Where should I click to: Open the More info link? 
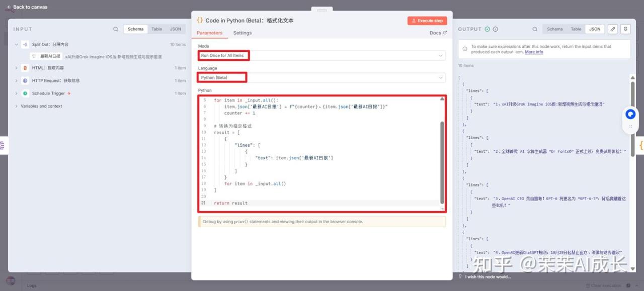coord(534,52)
